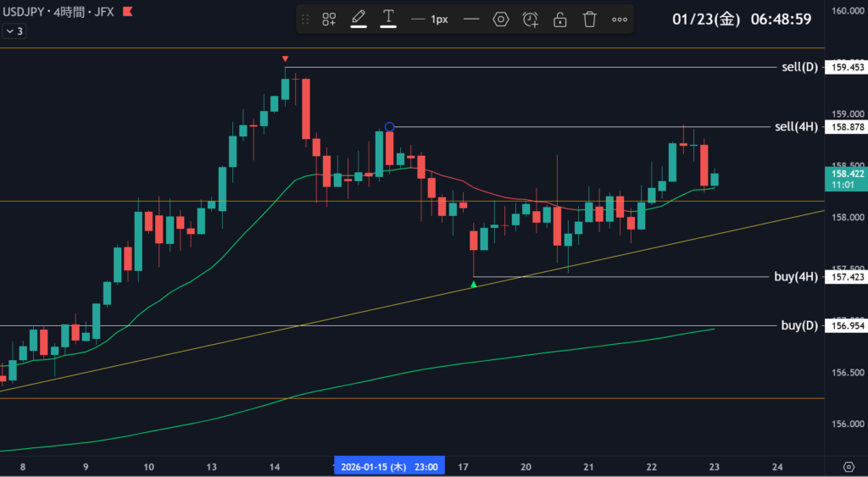This screenshot has height=477, width=868.
Task: Click the chart settings gear at bottom right
Action: (x=849, y=467)
